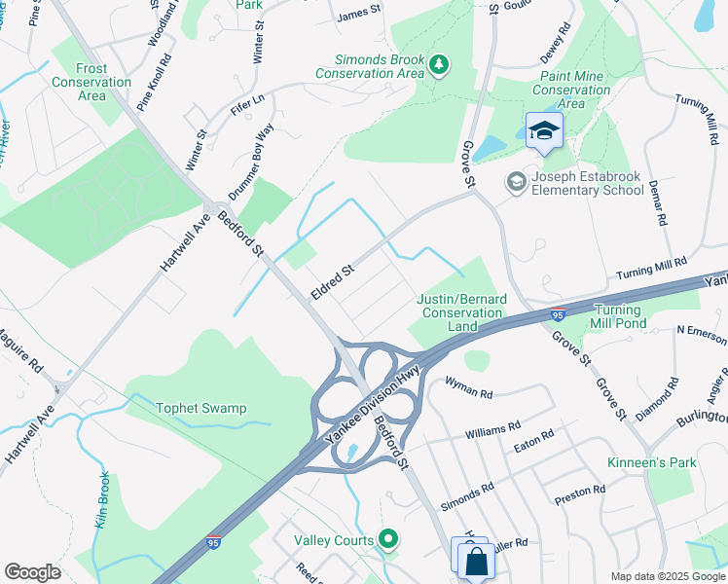This screenshot has height=584, width=728.
Task: Click the Paint Mine Conservation Area label
Action: [571, 90]
